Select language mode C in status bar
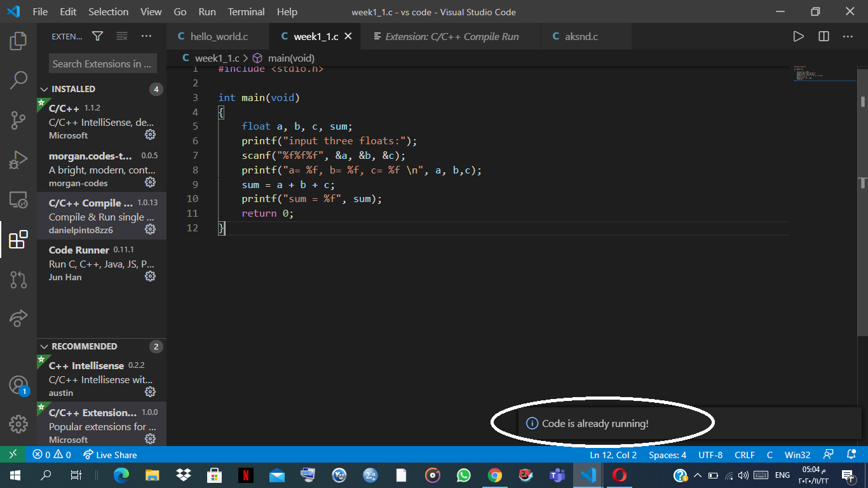 (770, 455)
